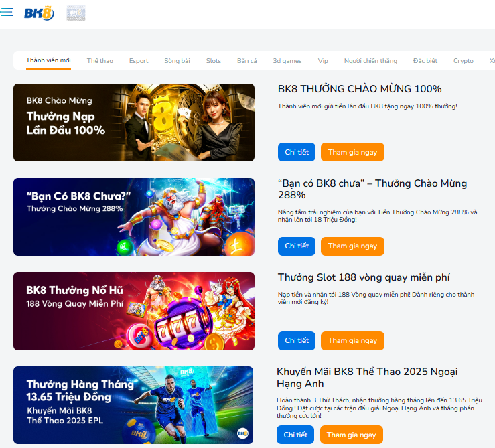495x448 pixels.
Task: Go to the Sòng bài tab
Action: click(x=177, y=61)
